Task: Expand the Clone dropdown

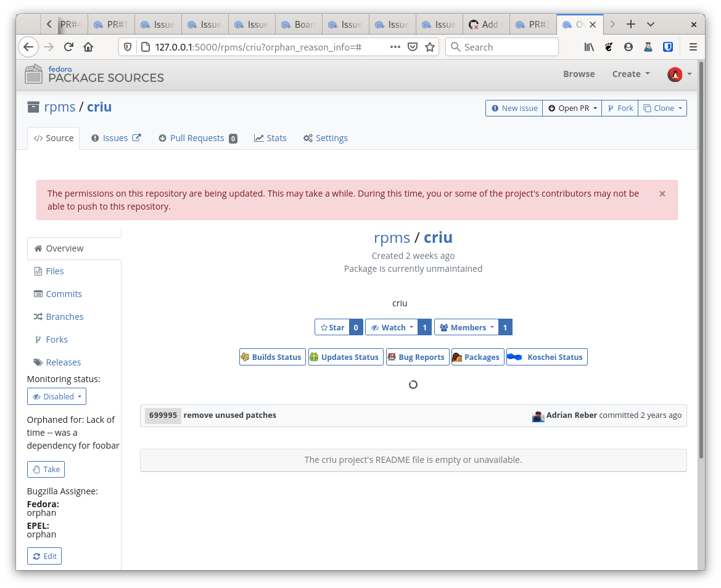Action: 662,108
